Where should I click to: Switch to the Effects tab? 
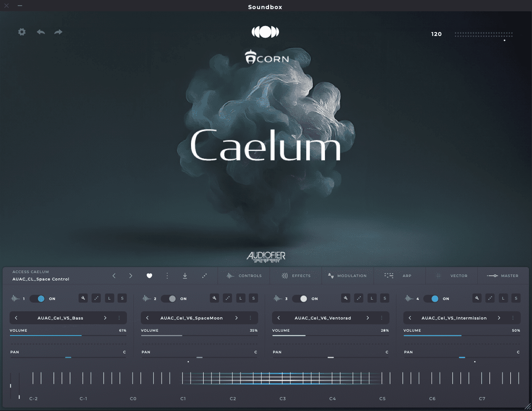pyautogui.click(x=296, y=276)
